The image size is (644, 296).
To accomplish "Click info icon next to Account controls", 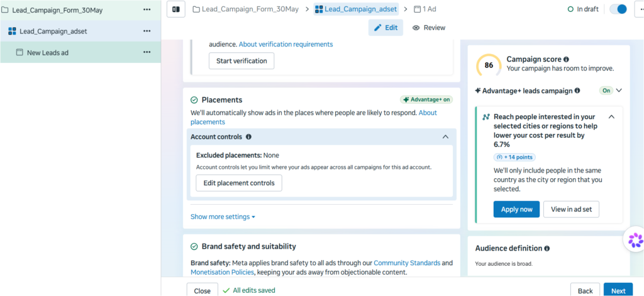I will [248, 137].
